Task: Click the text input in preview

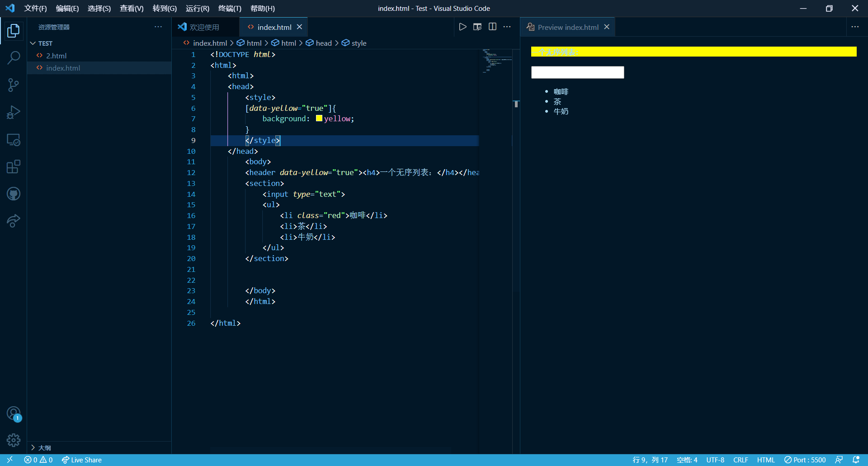Action: coord(578,72)
